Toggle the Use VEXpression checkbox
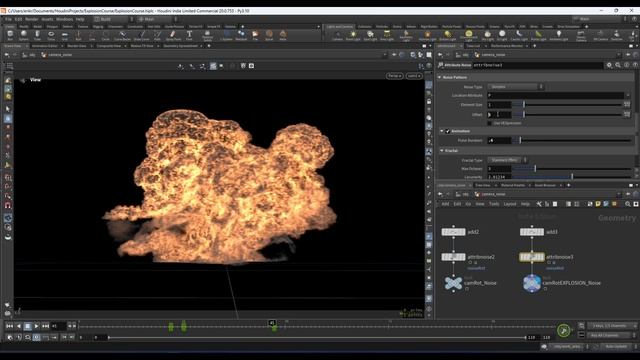Image resolution: width=640 pixels, height=360 pixels. pyautogui.click(x=489, y=123)
